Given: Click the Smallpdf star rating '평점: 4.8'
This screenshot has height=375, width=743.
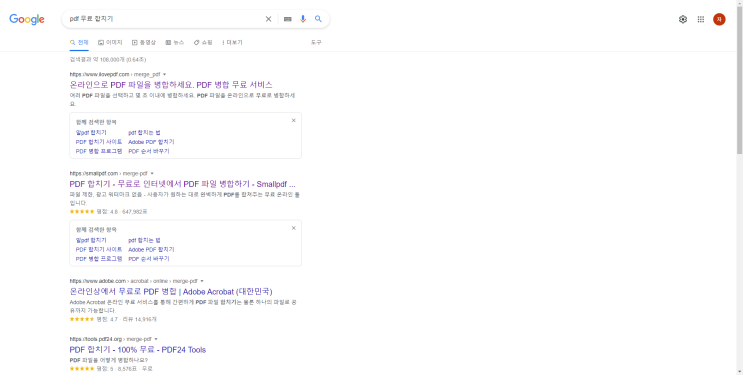Looking at the screenshot, I should click(x=109, y=211).
